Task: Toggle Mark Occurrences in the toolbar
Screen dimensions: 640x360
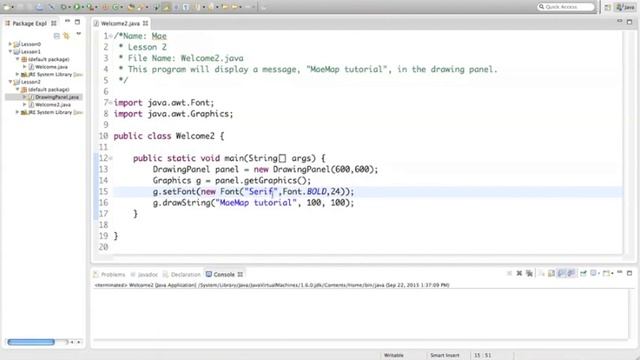Action: [x=166, y=7]
